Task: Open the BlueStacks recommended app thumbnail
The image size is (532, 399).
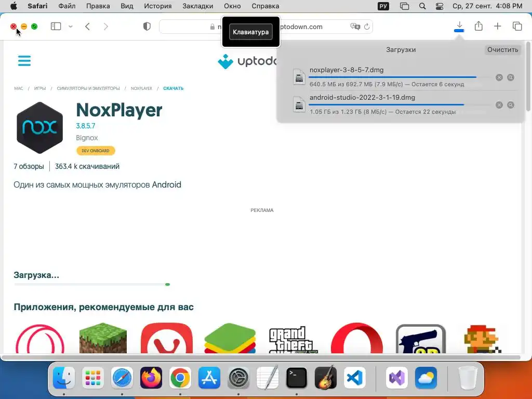Action: click(x=230, y=338)
